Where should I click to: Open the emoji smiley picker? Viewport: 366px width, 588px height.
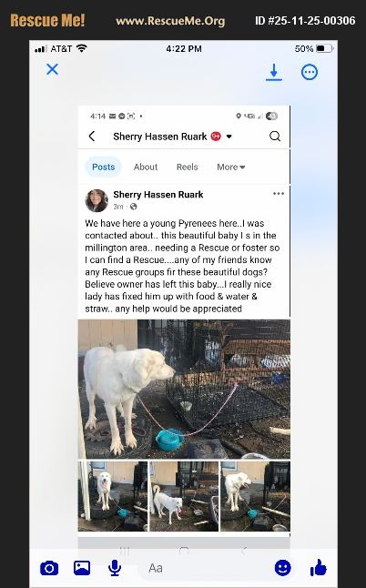283,568
